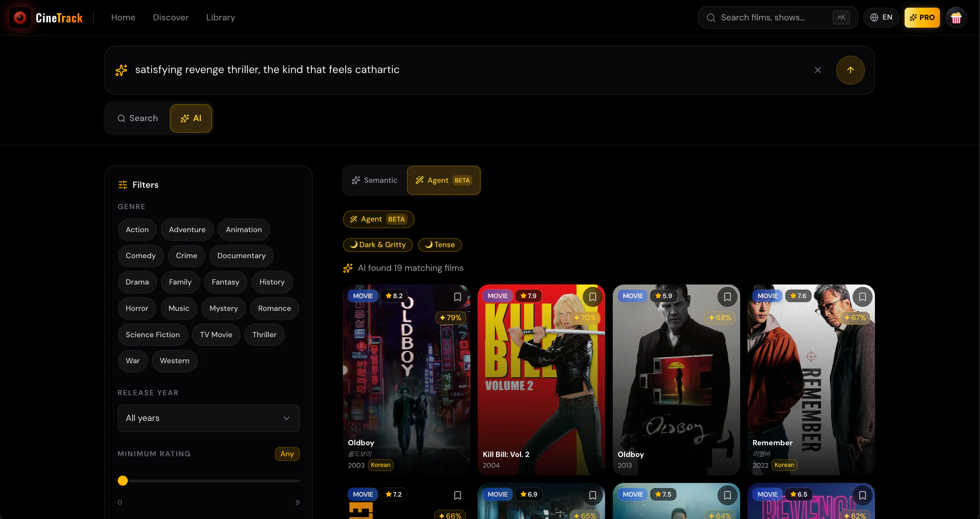Bookmark the Oldboy 2013 movie card
Viewport: 980px width, 519px height.
(x=727, y=297)
